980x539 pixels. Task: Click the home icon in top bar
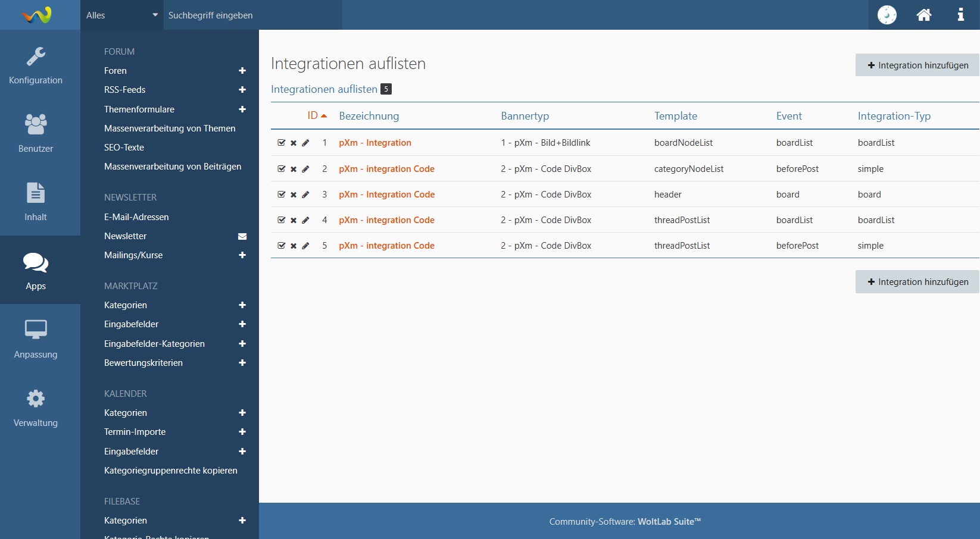pyautogui.click(x=923, y=15)
